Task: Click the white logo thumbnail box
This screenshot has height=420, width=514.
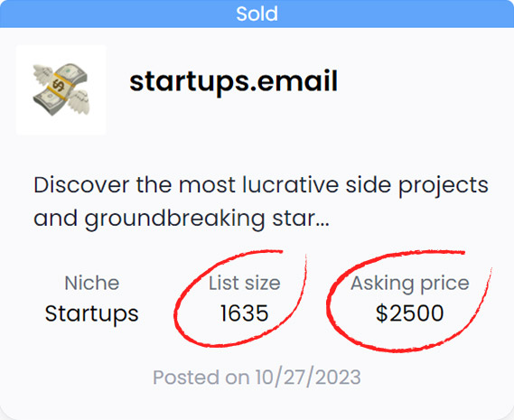Action: (x=61, y=89)
